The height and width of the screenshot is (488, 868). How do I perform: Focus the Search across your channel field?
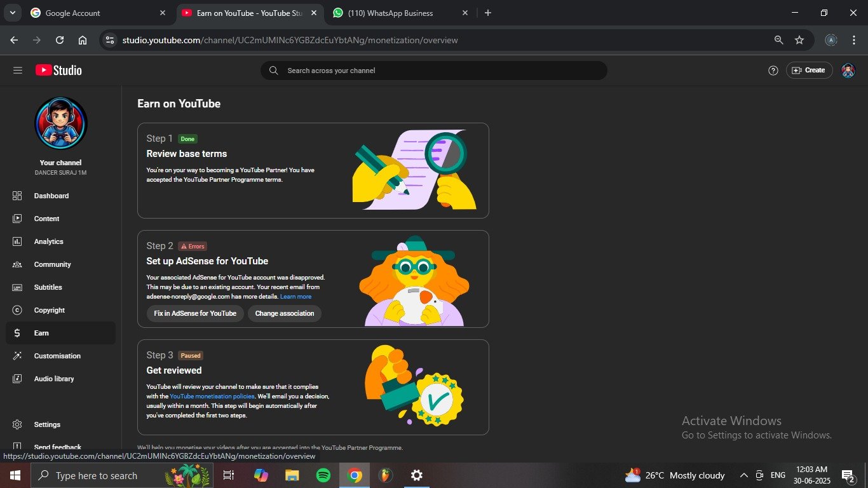pos(434,71)
